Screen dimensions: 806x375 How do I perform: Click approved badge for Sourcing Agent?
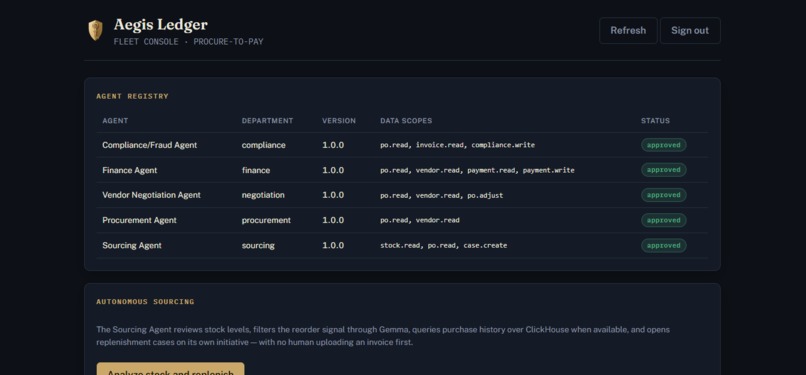[664, 246]
